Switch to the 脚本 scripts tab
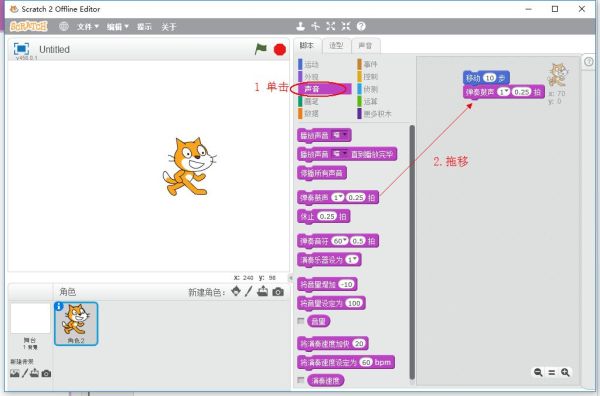The image size is (600, 396). tap(307, 46)
